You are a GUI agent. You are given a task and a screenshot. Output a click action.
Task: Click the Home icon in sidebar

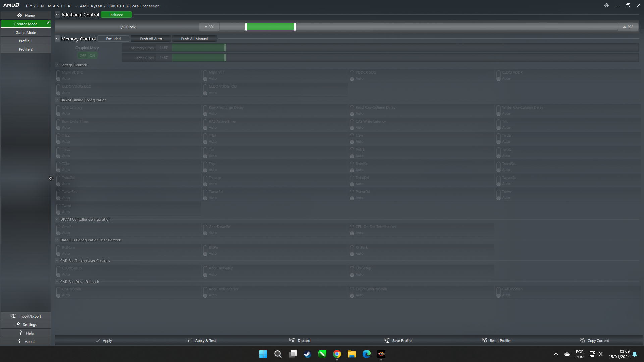[19, 15]
